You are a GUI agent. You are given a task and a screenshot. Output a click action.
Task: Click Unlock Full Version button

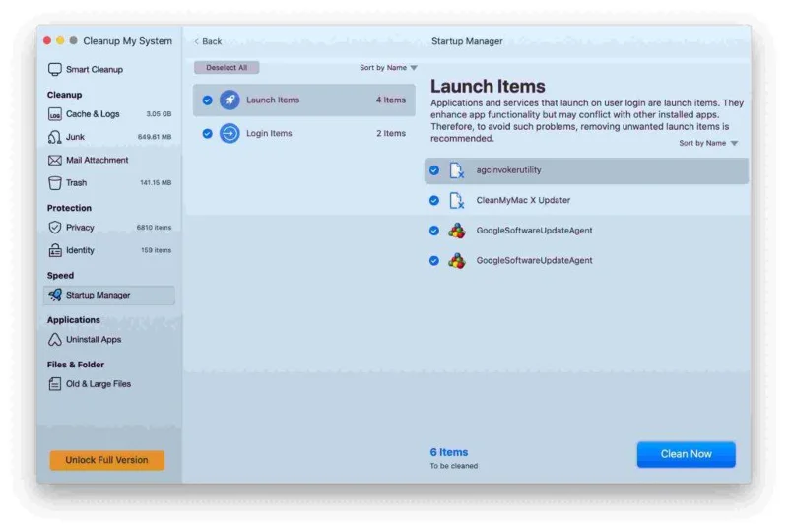(x=106, y=460)
